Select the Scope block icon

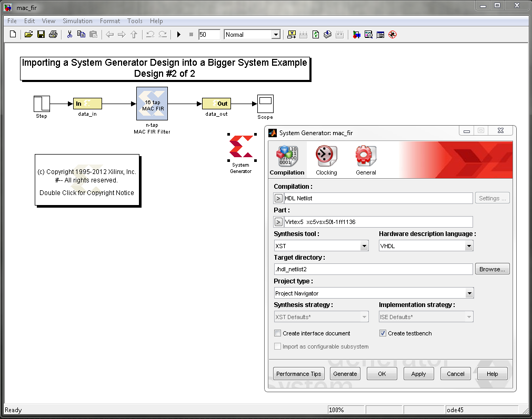point(265,103)
